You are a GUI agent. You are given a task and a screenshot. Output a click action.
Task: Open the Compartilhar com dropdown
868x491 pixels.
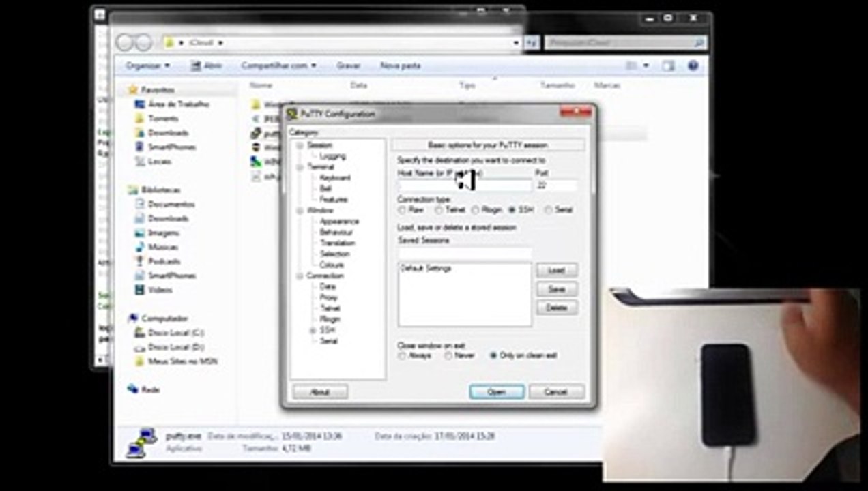[x=278, y=65]
